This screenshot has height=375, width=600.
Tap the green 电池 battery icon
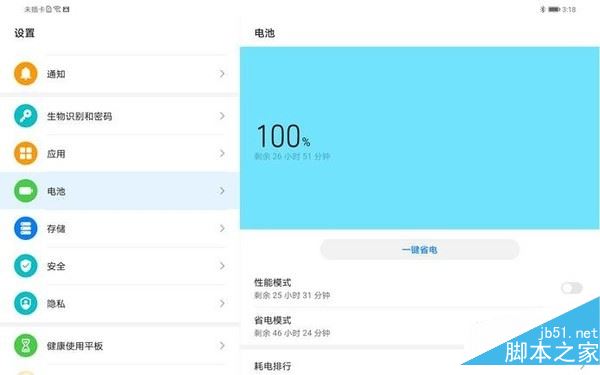pos(26,191)
